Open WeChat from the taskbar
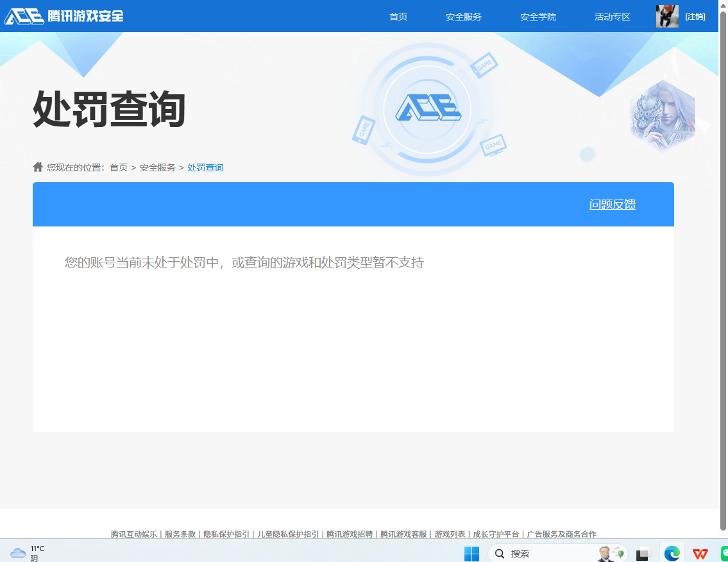Viewport: 728px width, 562px height. tap(724, 552)
